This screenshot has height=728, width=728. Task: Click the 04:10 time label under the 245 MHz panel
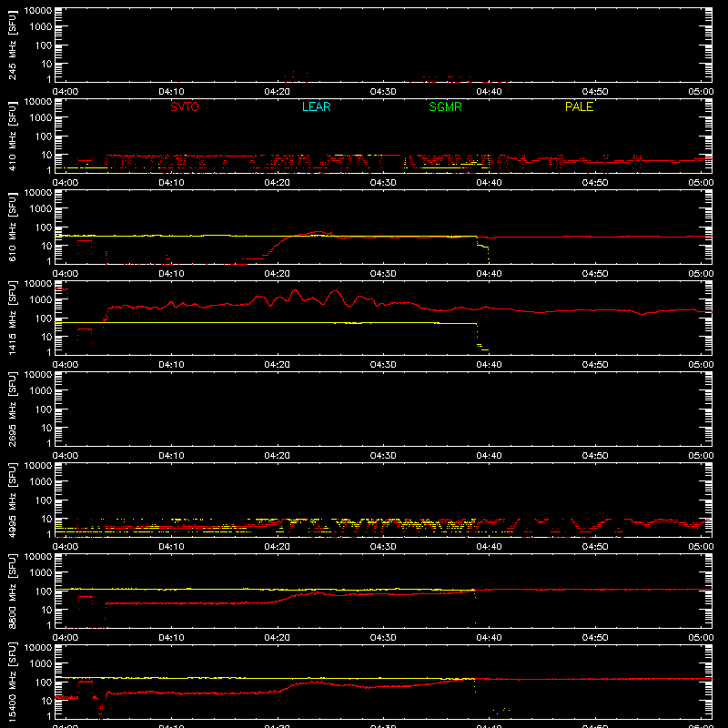click(x=171, y=92)
